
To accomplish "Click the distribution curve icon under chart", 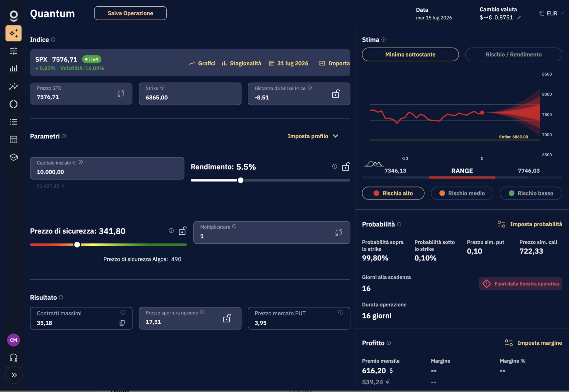I will click(374, 164).
